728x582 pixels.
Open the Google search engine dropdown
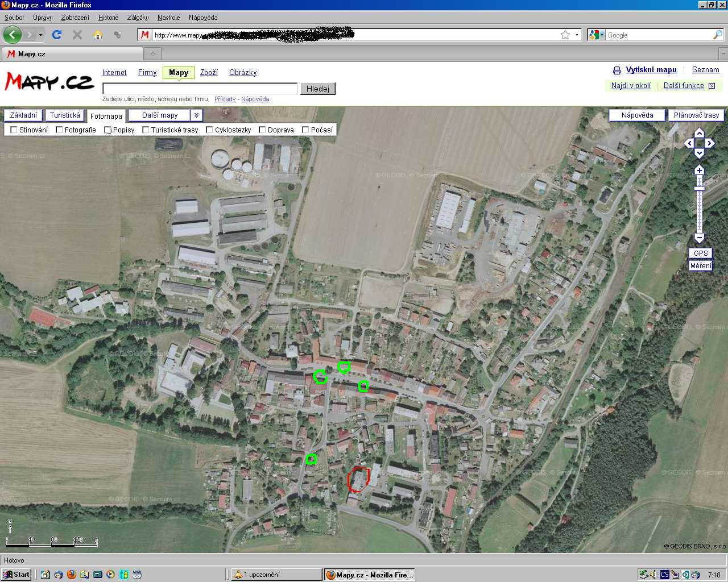(x=595, y=35)
